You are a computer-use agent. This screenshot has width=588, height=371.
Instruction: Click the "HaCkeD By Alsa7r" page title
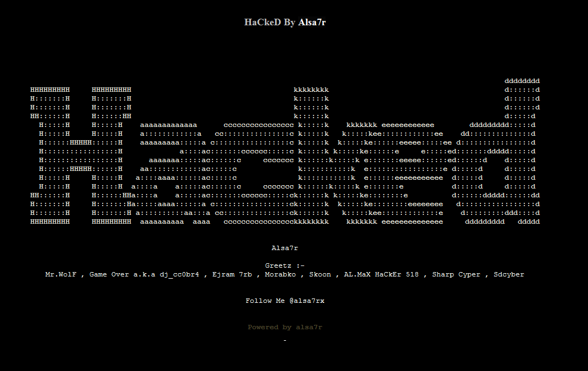point(285,22)
